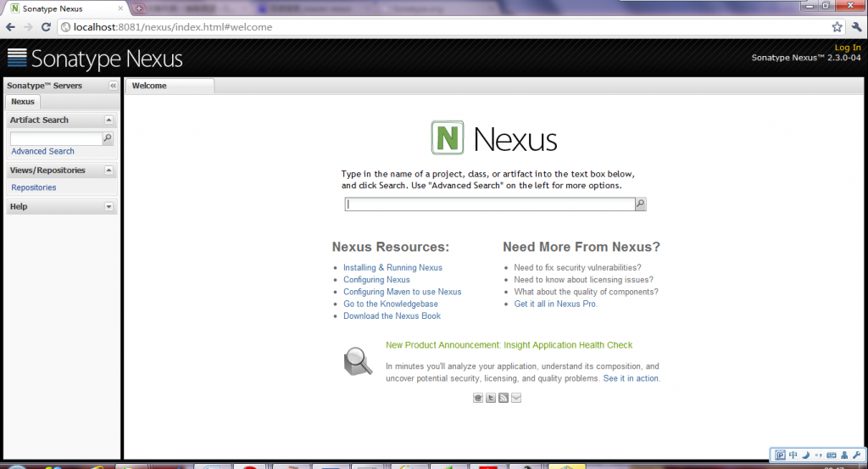Screen dimensions: 868x469
Task: Collapse the Sonatype Servers side panel
Action: click(113, 86)
